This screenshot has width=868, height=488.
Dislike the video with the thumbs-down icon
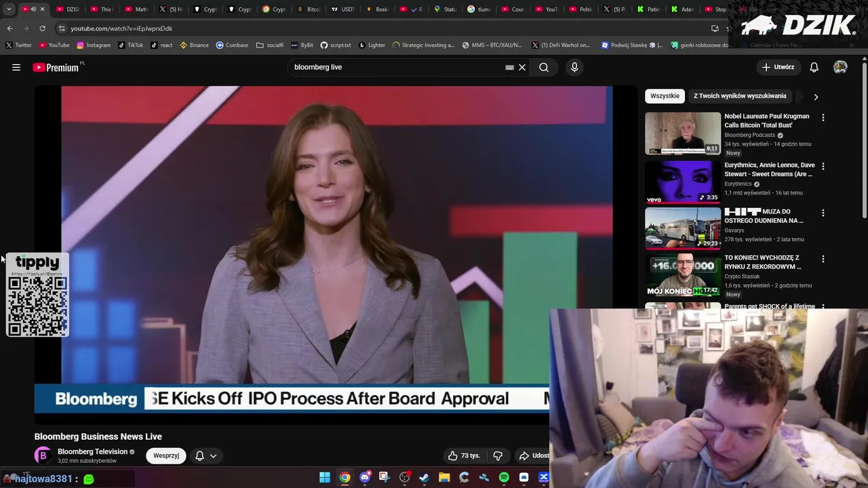(498, 455)
